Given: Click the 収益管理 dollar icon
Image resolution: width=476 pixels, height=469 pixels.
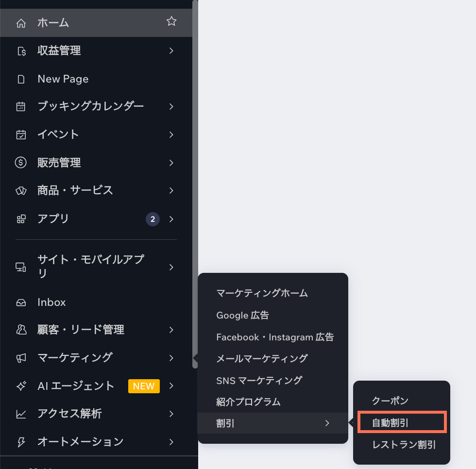Looking at the screenshot, I should (21, 50).
